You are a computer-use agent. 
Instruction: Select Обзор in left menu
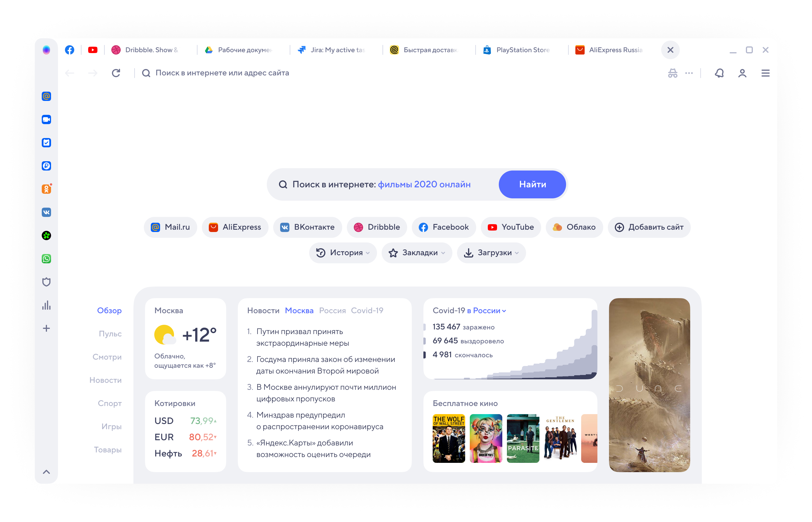pos(109,311)
